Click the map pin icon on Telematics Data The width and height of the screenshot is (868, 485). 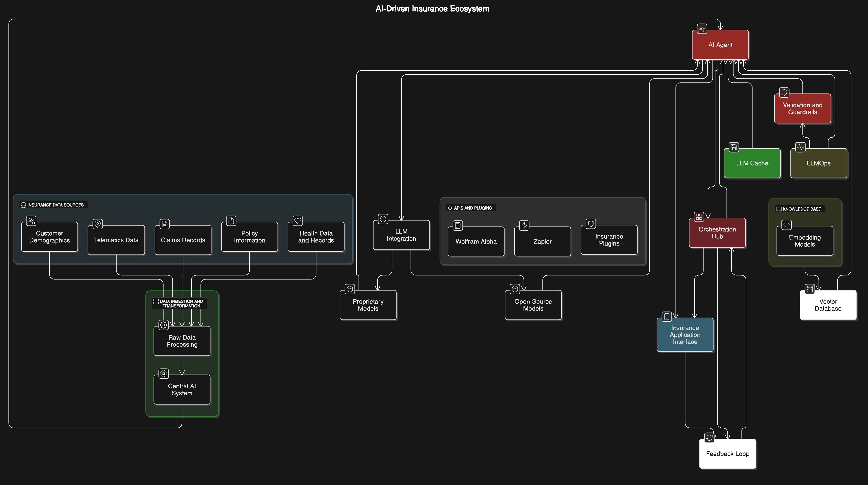[98, 224]
